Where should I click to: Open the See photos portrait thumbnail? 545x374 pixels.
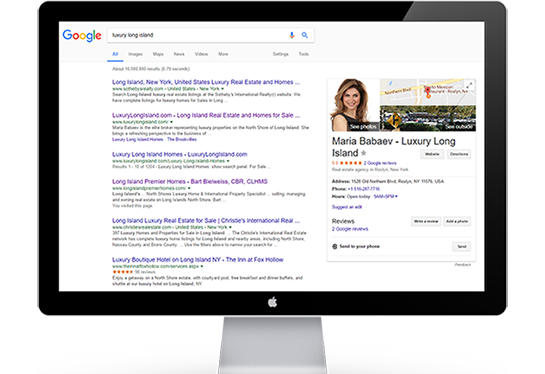coord(354,105)
